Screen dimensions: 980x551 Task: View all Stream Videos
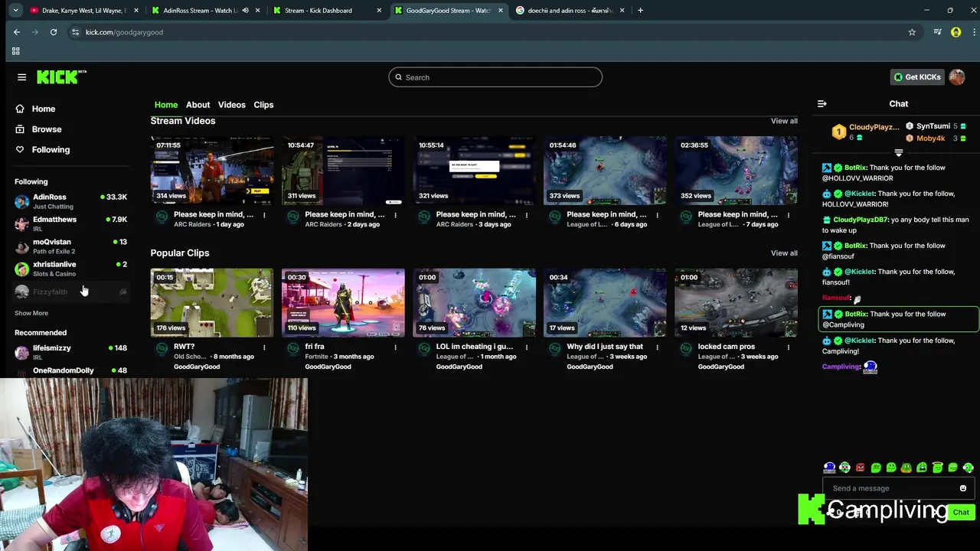(x=784, y=121)
